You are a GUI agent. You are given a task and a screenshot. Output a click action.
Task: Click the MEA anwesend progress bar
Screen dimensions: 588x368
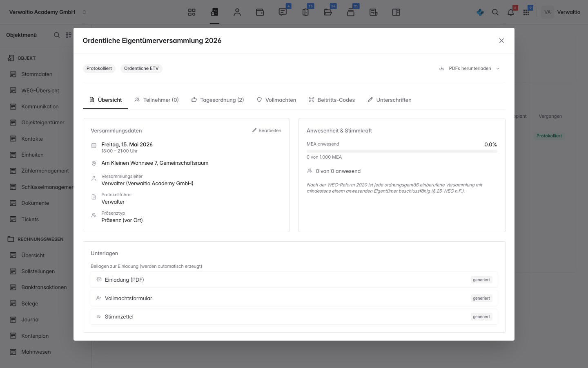click(402, 151)
